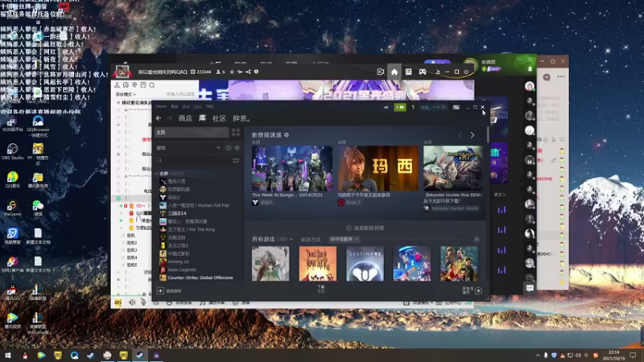Collapse the 全部 games list section
This screenshot has width=644, height=362.
(x=156, y=174)
